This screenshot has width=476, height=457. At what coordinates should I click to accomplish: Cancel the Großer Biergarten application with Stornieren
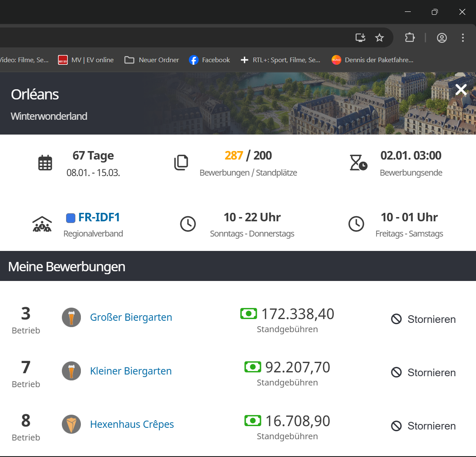[423, 319]
